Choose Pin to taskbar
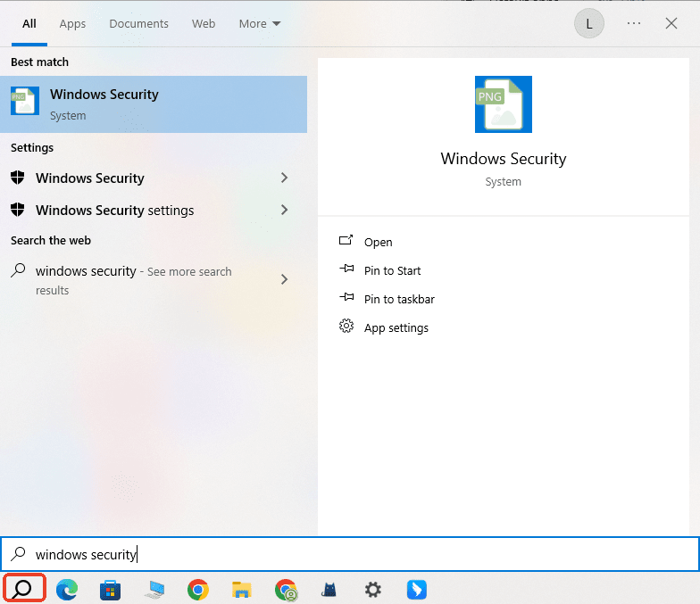This screenshot has width=700, height=604. click(x=399, y=299)
